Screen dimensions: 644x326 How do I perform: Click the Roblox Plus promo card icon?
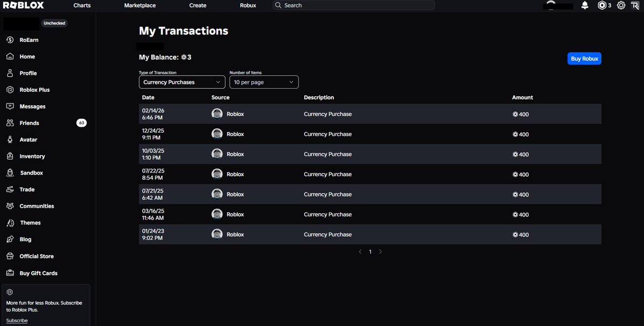click(10, 292)
